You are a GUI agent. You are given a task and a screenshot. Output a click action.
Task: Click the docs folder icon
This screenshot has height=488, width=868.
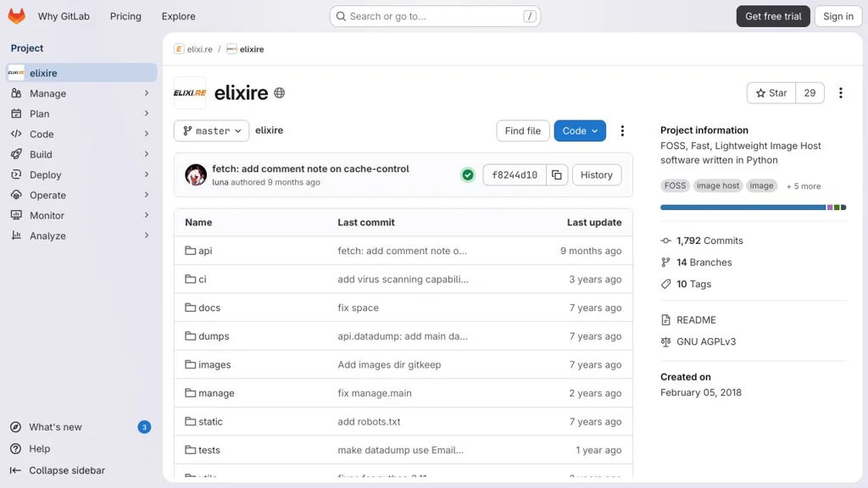pos(191,308)
